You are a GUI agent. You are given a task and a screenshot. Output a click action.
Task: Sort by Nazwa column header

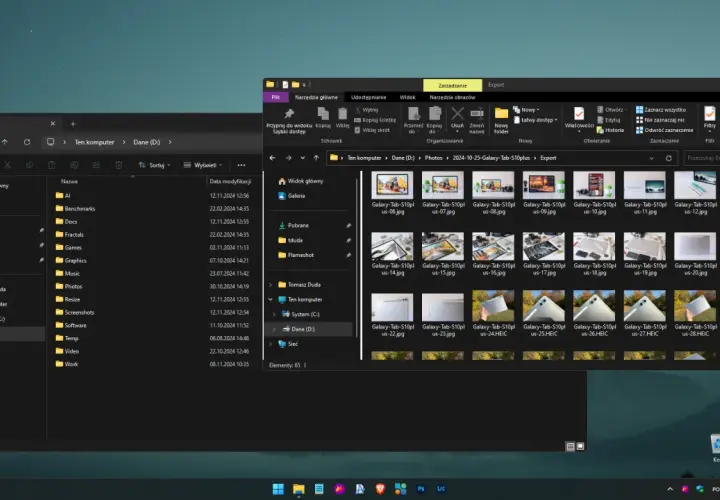(69, 181)
